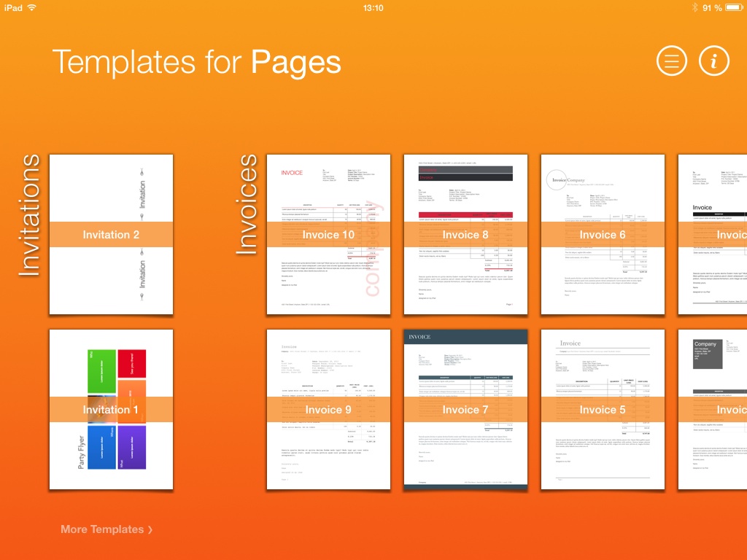Select the Invoice 10 template
Viewport: 747px width, 560px height.
pyautogui.click(x=328, y=235)
